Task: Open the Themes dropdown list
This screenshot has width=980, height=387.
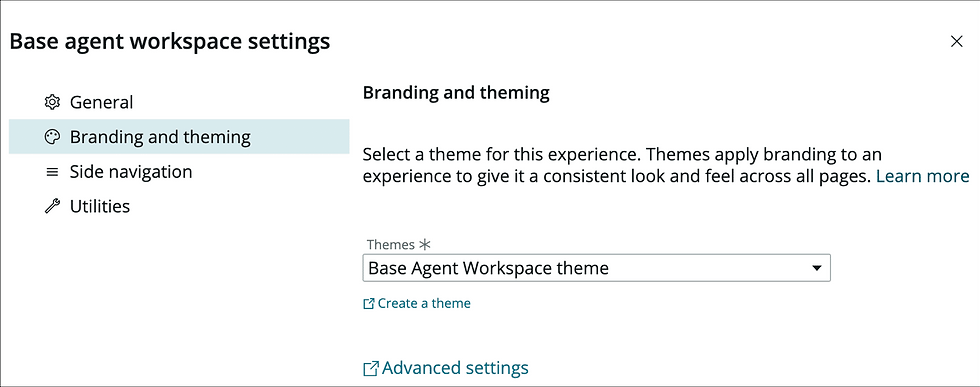Action: point(596,268)
